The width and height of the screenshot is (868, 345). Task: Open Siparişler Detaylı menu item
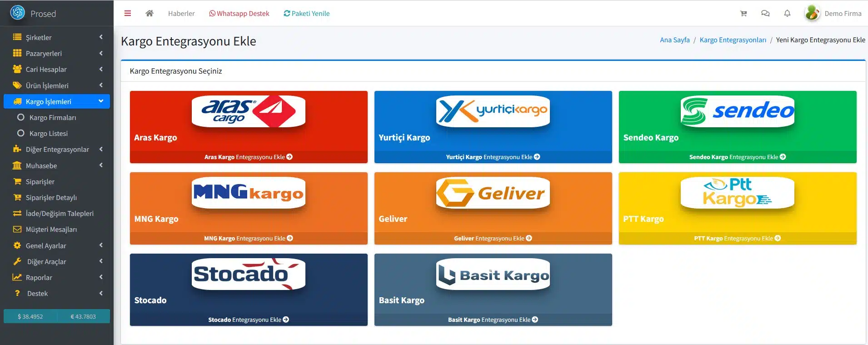click(x=57, y=197)
